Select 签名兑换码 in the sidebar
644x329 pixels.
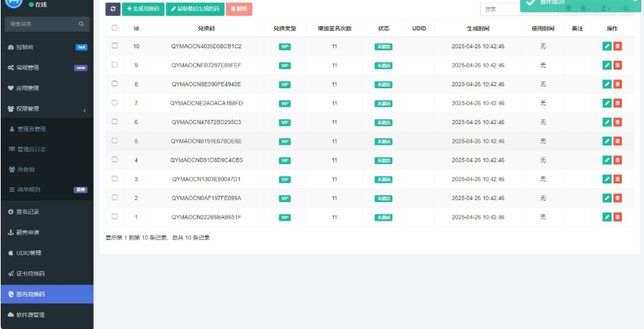[x=48, y=295]
